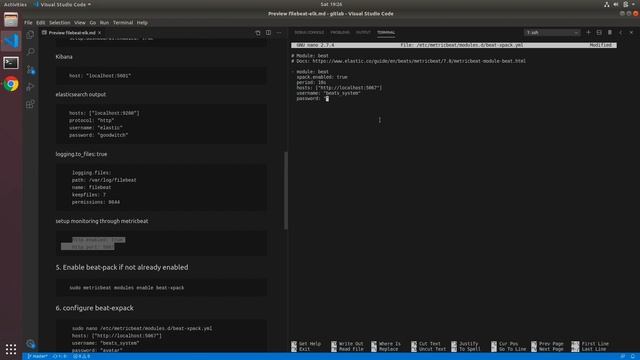
Task: Click the Visual Studio Code dock icon
Action: [x=11, y=41]
